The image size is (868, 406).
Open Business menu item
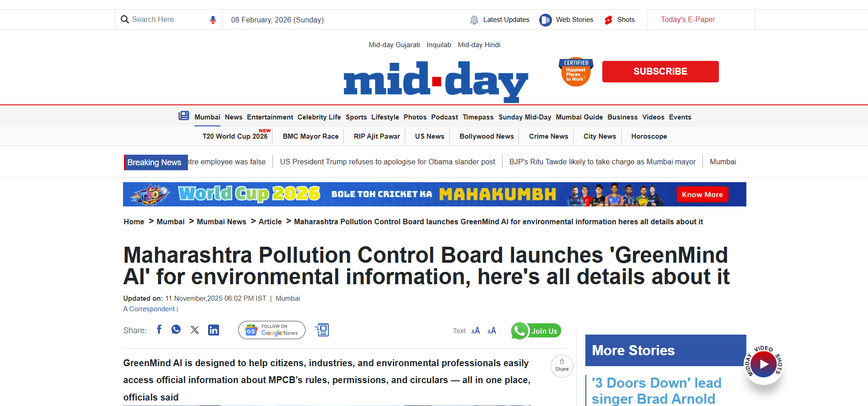tap(622, 117)
